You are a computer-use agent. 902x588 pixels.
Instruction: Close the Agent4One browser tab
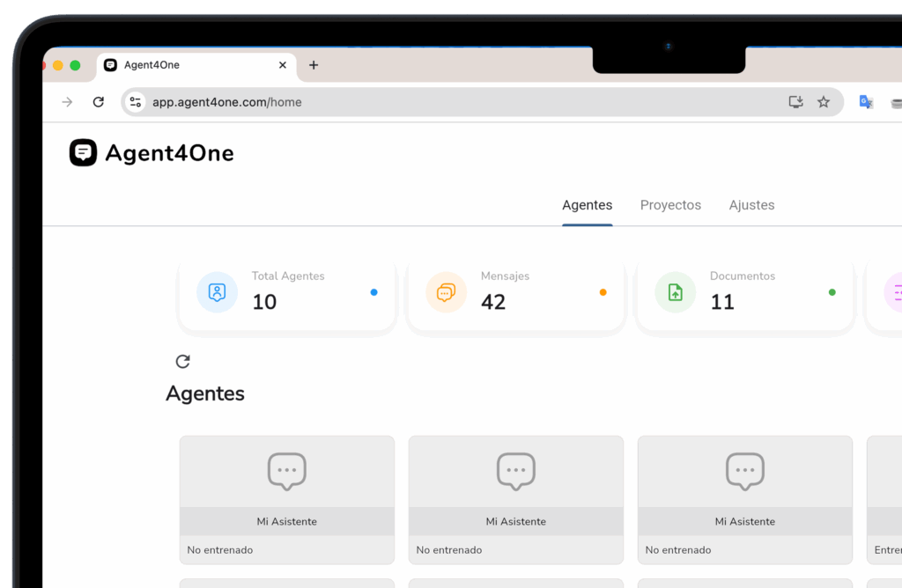tap(283, 65)
